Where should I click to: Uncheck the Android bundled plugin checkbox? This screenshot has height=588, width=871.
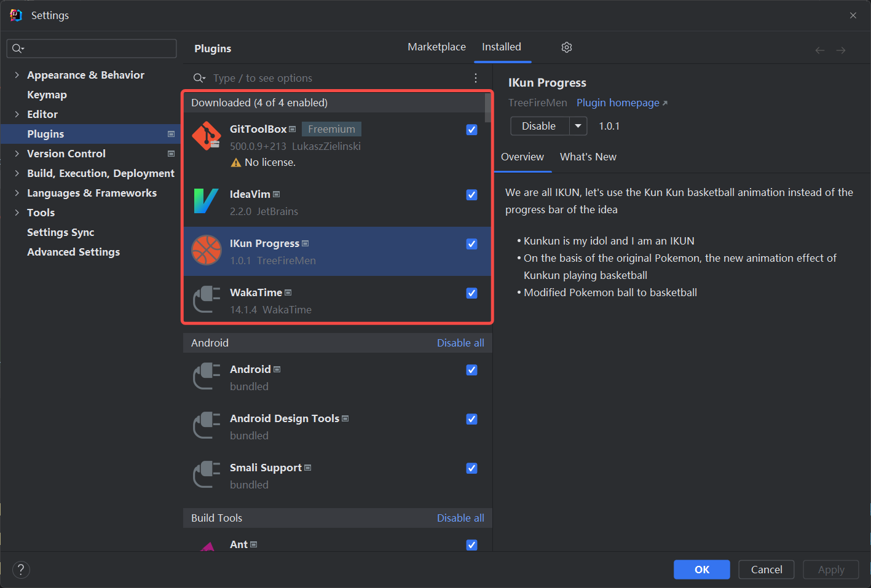472,370
